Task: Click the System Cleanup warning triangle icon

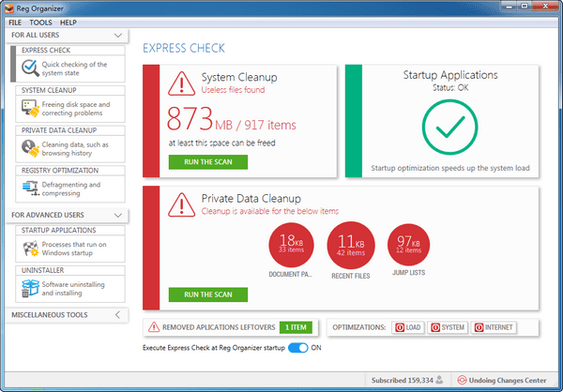Action: [x=182, y=83]
